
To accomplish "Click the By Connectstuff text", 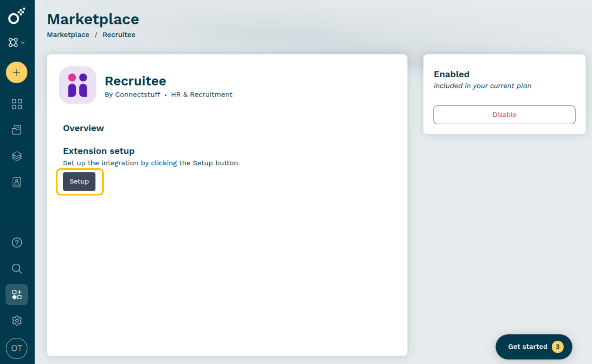I will point(132,95).
